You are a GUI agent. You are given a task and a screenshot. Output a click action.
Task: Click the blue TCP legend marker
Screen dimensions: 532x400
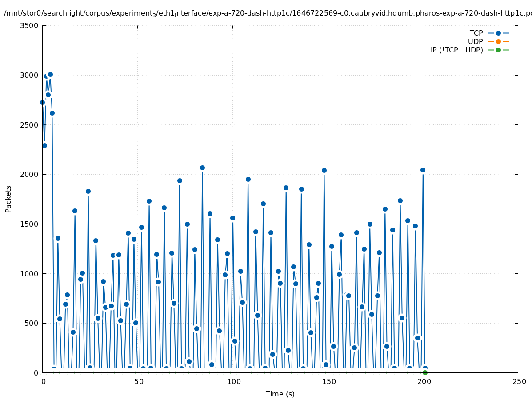[498, 33]
